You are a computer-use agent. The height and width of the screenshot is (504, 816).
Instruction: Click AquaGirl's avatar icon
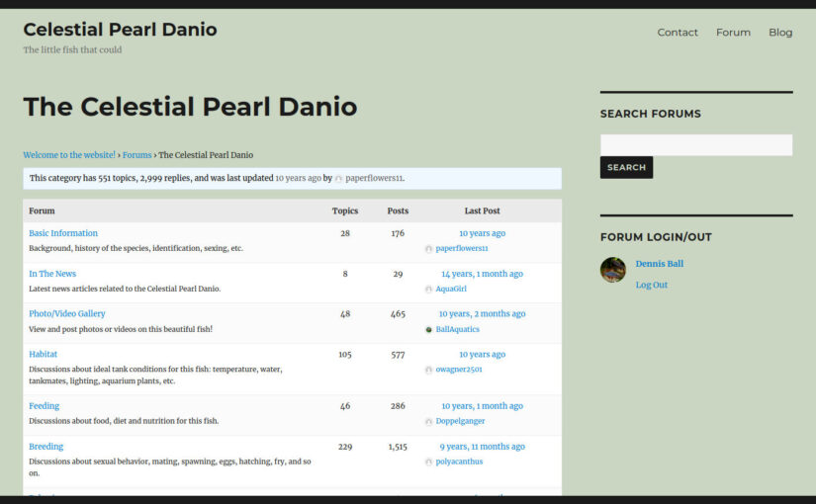[x=428, y=290]
